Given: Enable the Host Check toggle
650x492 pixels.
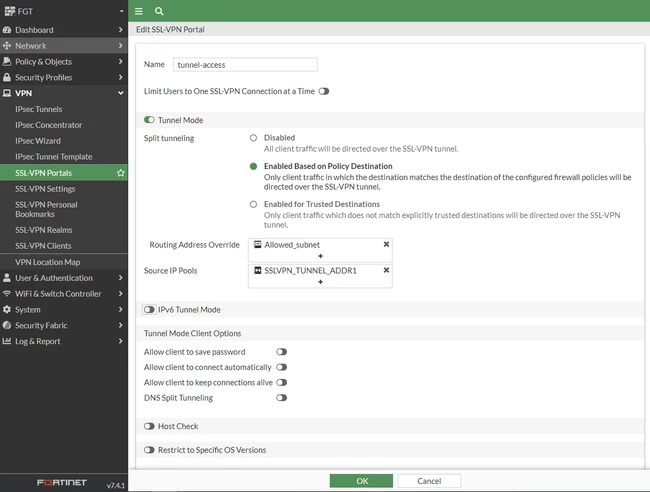Looking at the screenshot, I should click(x=149, y=426).
